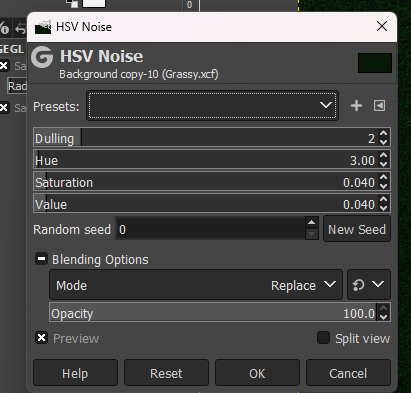The image size is (411, 393).
Task: Decrease Opacity using its down arrow
Action: 384,317
